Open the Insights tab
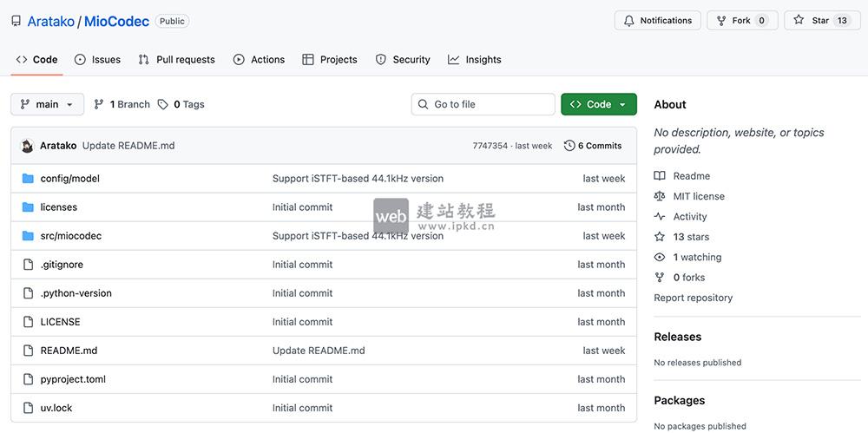Viewport: 868px width, 433px height. click(x=475, y=60)
